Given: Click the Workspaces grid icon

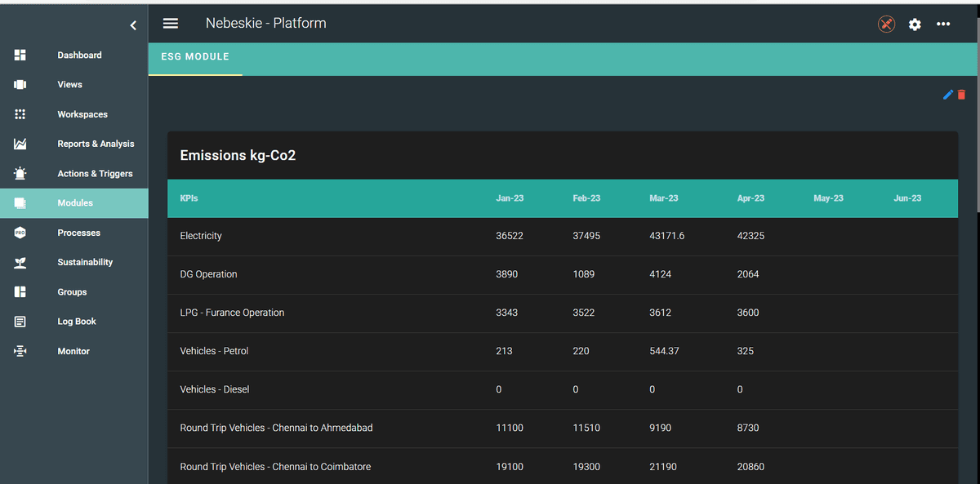Looking at the screenshot, I should (20, 114).
